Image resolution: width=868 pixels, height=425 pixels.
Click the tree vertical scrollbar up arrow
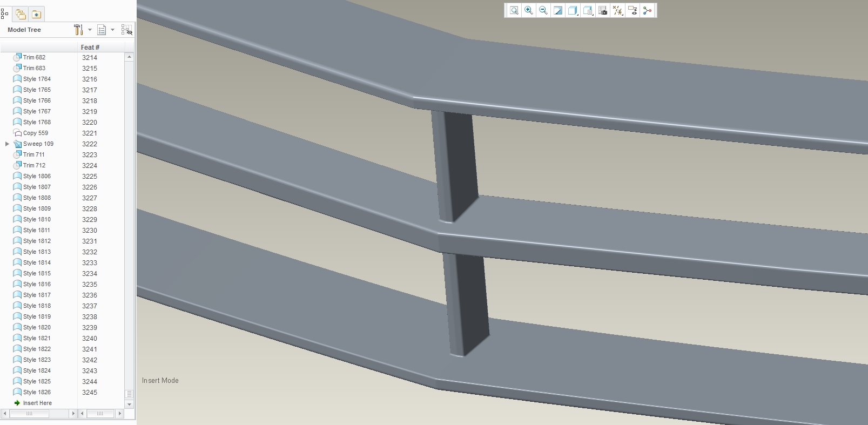click(x=129, y=57)
